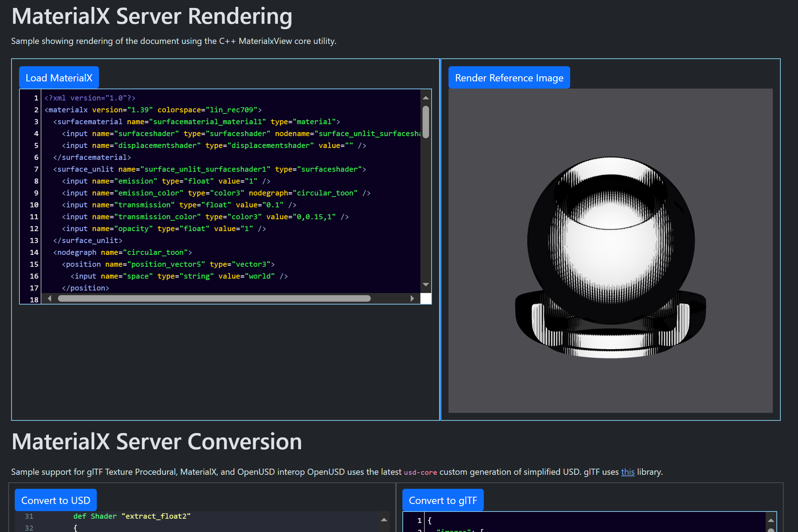Viewport: 798px width, 532px height.
Task: Click the opening brace in glTF output
Action: tap(429, 520)
